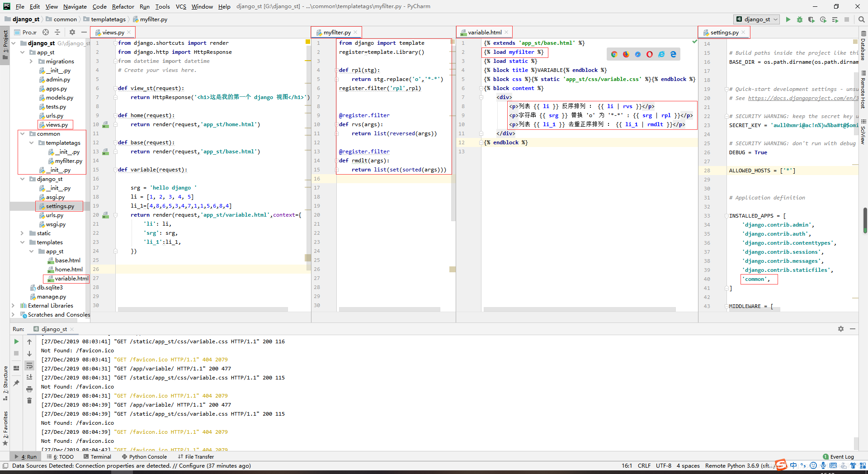Print the Run console output
This screenshot has width=868, height=474.
[x=29, y=389]
